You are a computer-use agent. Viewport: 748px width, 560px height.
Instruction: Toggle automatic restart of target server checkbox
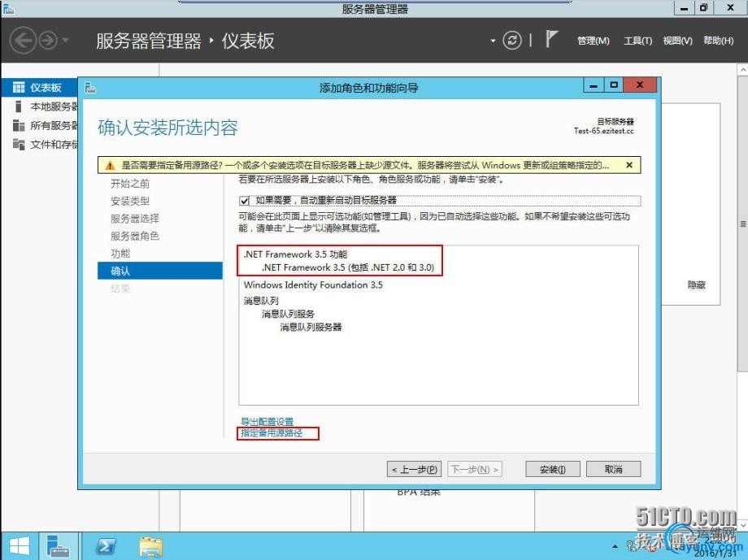pyautogui.click(x=244, y=200)
